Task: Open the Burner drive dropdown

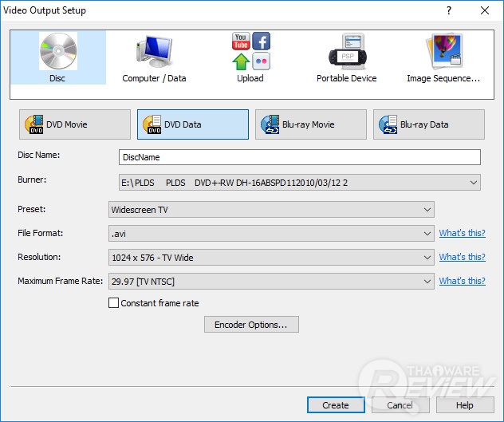Action: tap(300, 183)
